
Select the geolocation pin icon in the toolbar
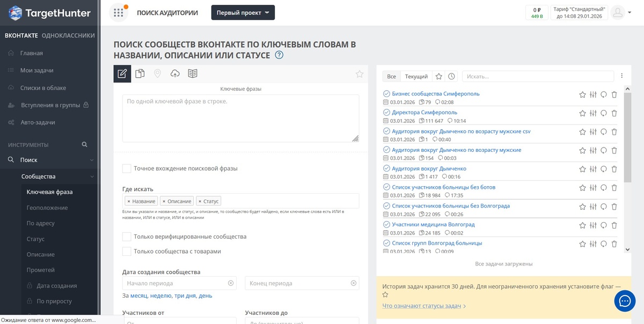coord(157,74)
